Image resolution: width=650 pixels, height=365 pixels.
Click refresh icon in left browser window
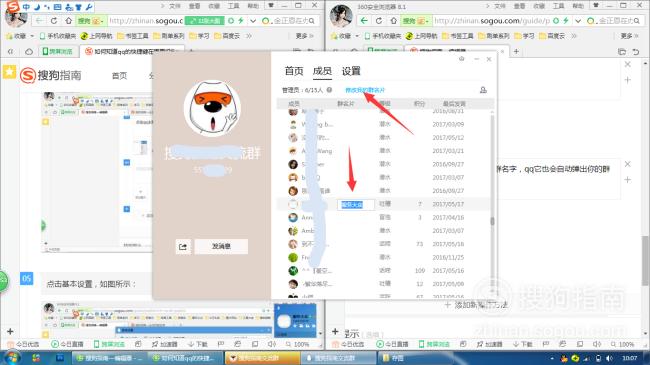click(x=54, y=21)
